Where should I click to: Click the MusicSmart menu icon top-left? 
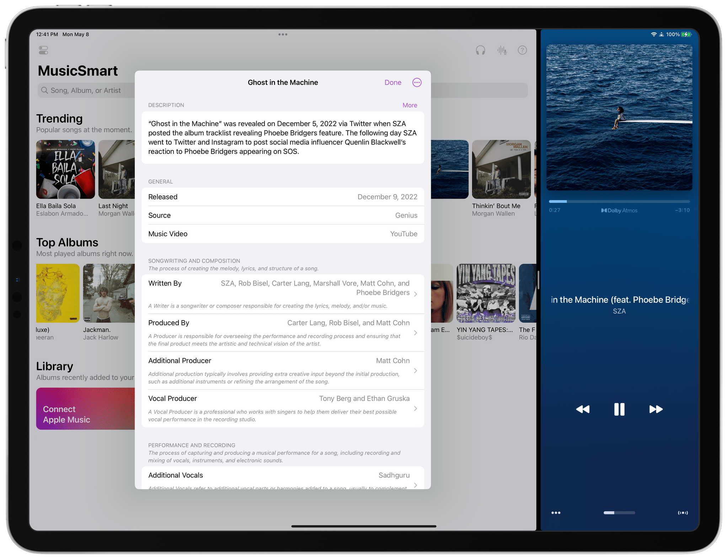pyautogui.click(x=45, y=49)
